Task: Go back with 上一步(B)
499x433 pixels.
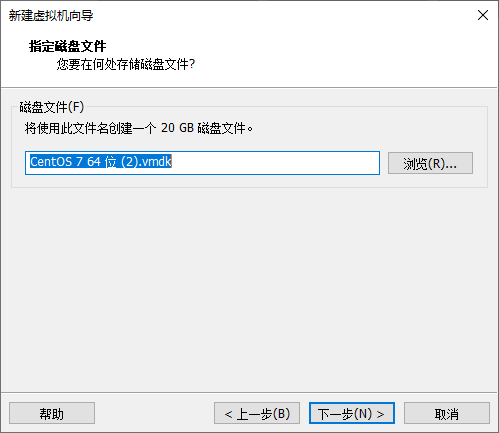Action: tap(257, 413)
